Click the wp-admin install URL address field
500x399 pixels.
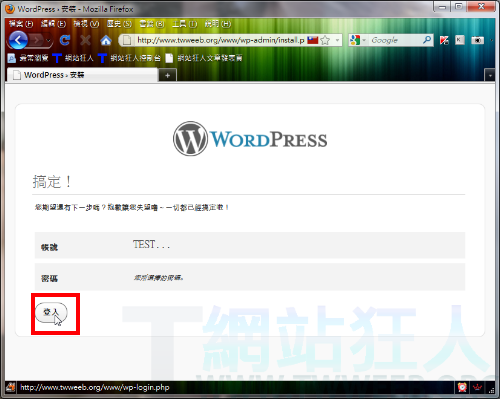tap(220, 40)
